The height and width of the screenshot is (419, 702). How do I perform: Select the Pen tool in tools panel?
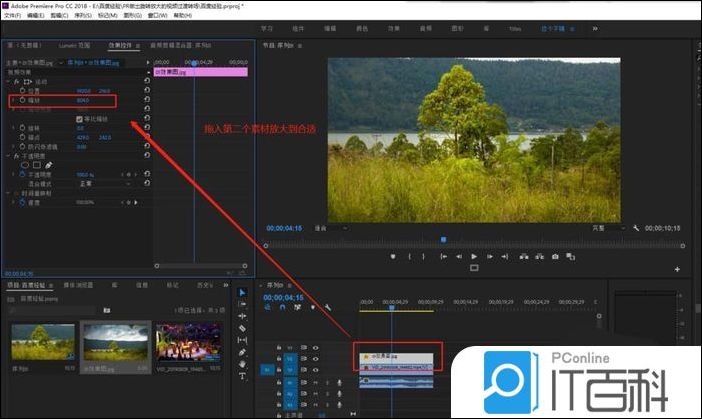click(x=242, y=352)
